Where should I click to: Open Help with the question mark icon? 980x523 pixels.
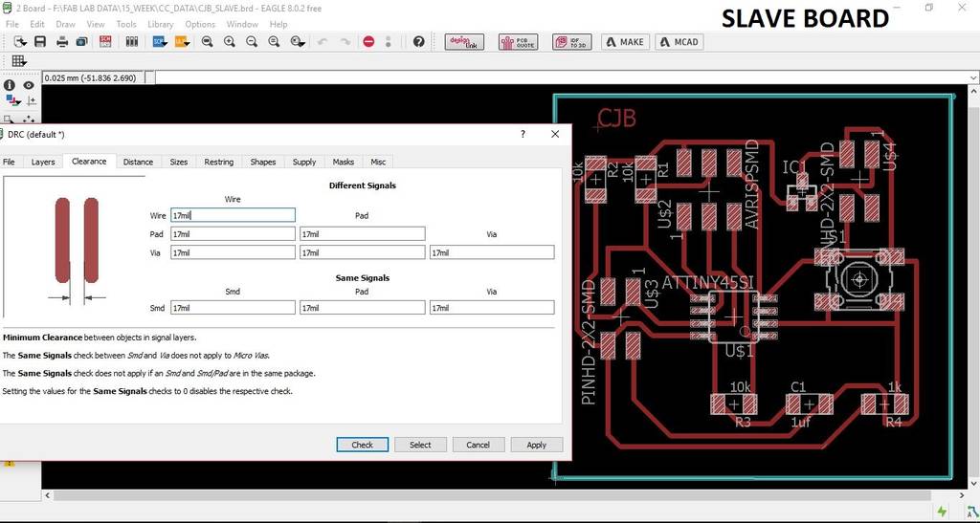click(418, 42)
